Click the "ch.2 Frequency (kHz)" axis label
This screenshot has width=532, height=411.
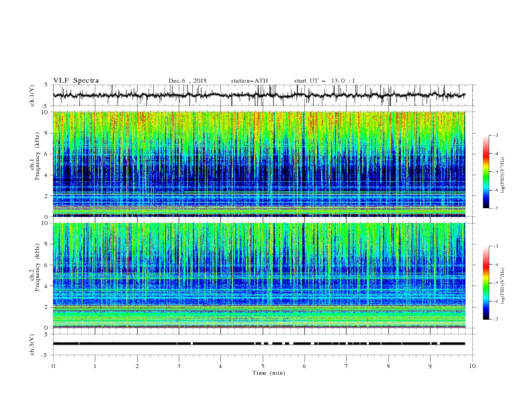pyautogui.click(x=35, y=267)
